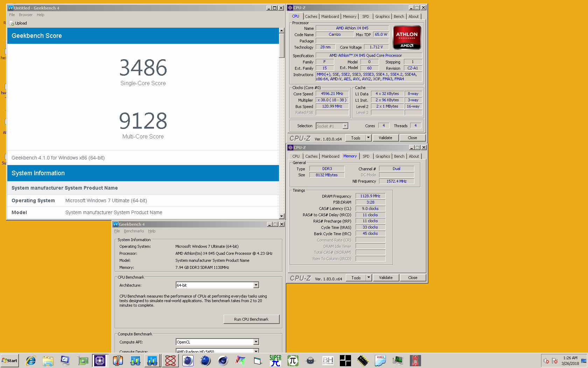
Task: Open Graphics tab in CPU-Z memory window
Action: click(383, 156)
